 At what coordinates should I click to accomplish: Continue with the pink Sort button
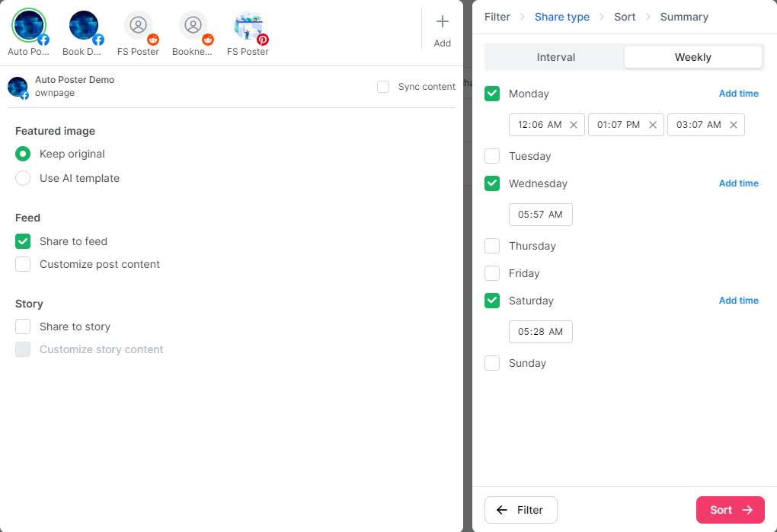coord(730,510)
